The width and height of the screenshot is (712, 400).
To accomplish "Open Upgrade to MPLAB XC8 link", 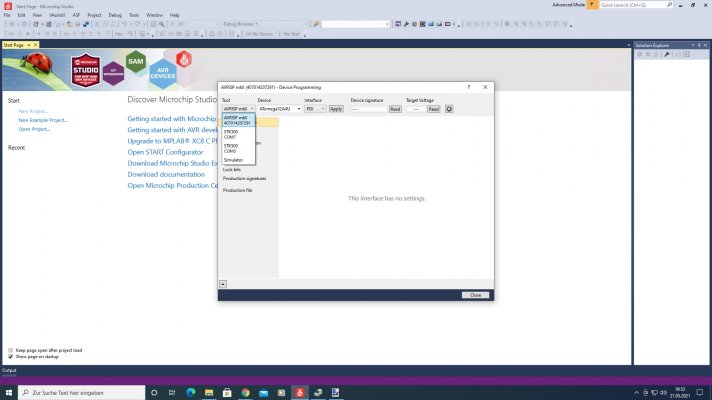I will pyautogui.click(x=172, y=141).
